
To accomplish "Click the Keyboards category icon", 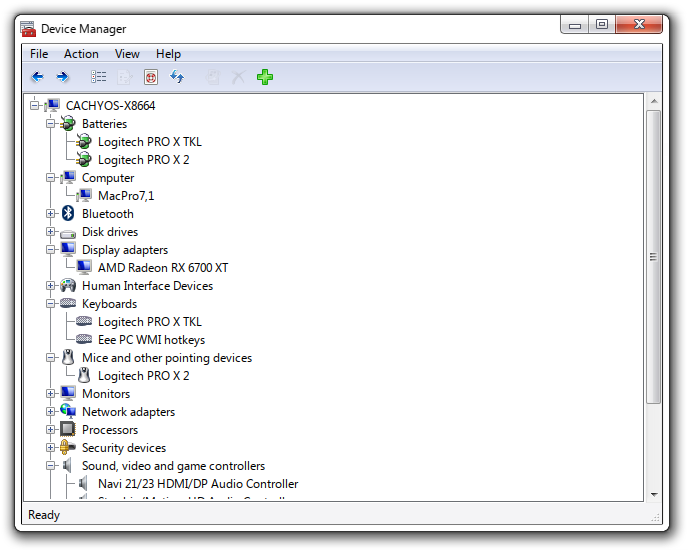I will (x=68, y=303).
